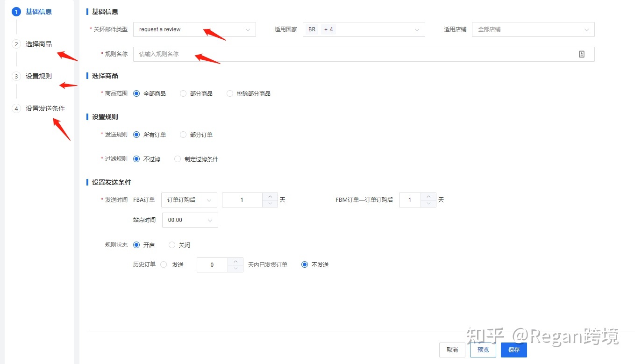The image size is (635, 364).
Task: Click the down arrow on FBM订单 days stepper
Action: [x=428, y=202]
